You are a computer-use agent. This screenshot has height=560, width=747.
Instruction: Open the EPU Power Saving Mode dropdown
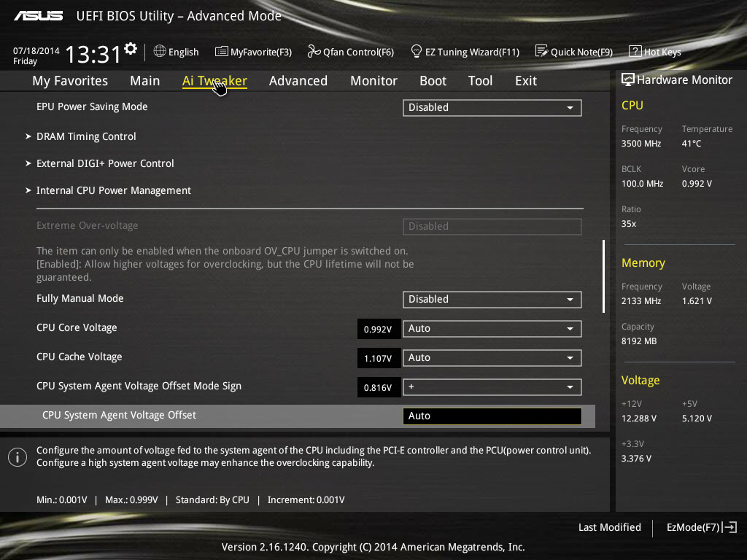click(492, 108)
